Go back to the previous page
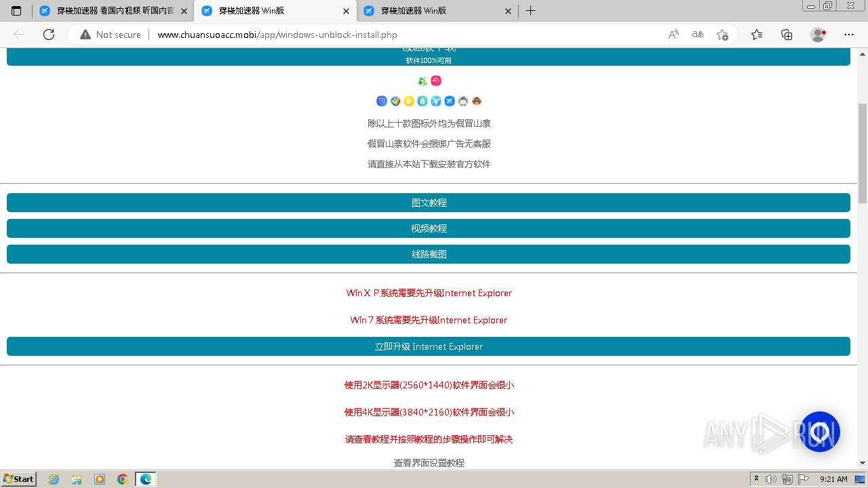 [x=19, y=35]
